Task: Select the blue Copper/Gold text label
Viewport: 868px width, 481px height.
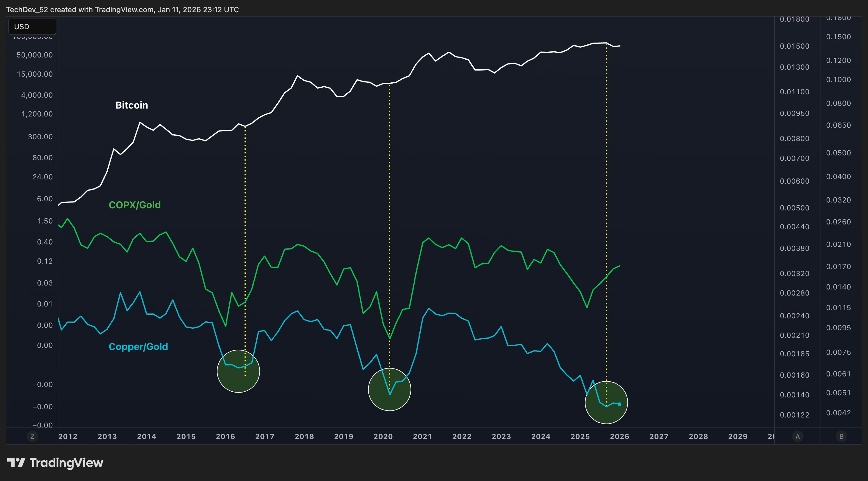Action: click(x=138, y=347)
